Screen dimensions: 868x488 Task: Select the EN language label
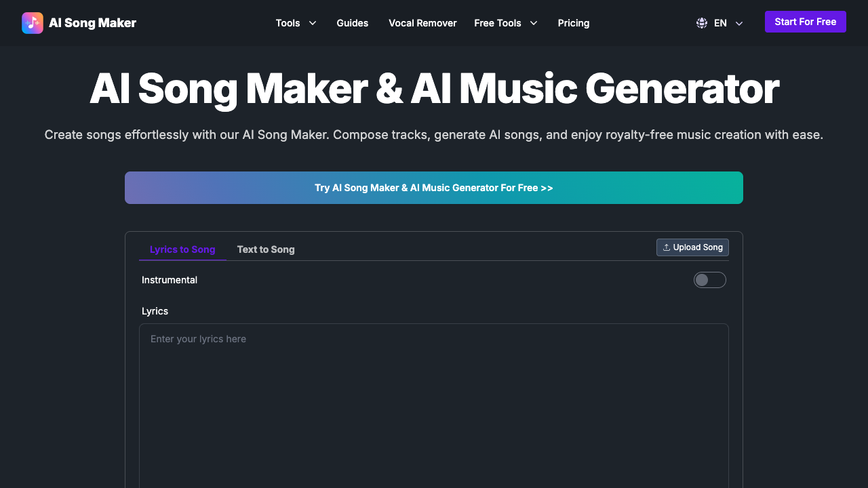[720, 23]
